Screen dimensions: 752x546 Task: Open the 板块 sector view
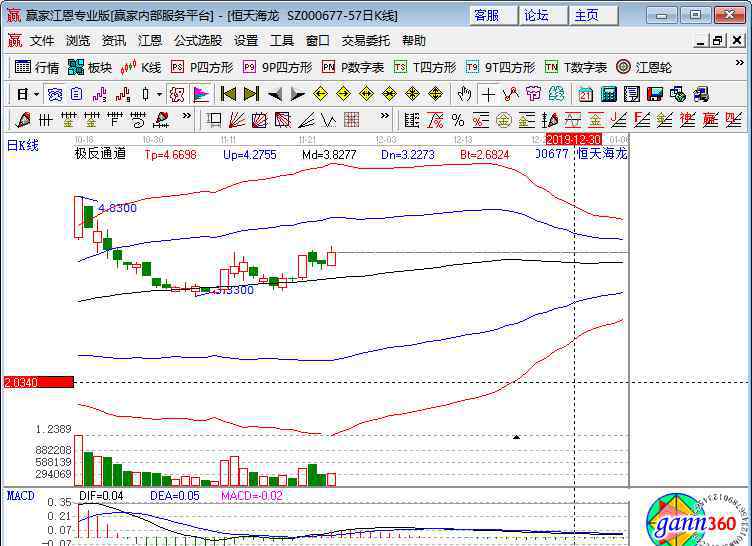(90, 68)
